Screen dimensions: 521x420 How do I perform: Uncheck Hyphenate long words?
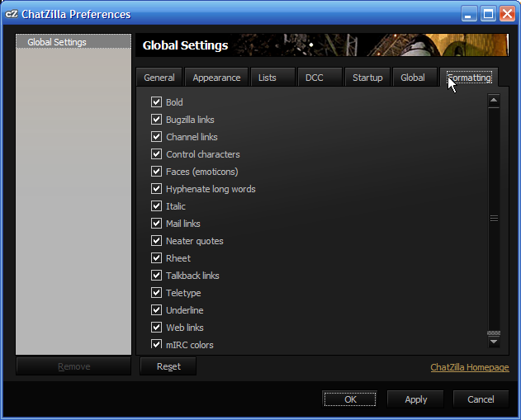pos(157,189)
